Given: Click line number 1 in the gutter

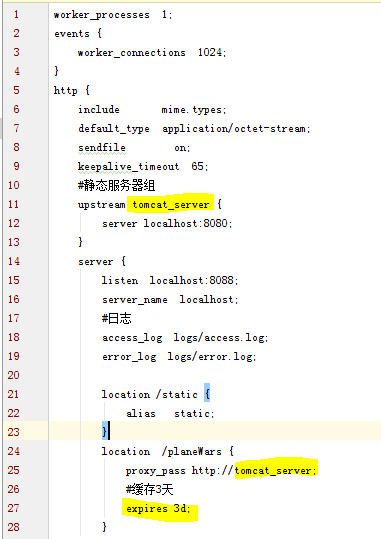Looking at the screenshot, I should pyautogui.click(x=16, y=14).
